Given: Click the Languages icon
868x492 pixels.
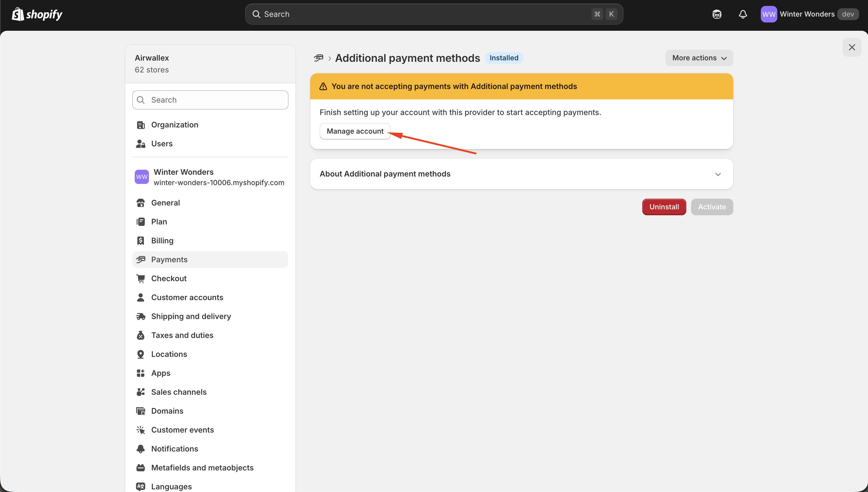Looking at the screenshot, I should [x=140, y=487].
